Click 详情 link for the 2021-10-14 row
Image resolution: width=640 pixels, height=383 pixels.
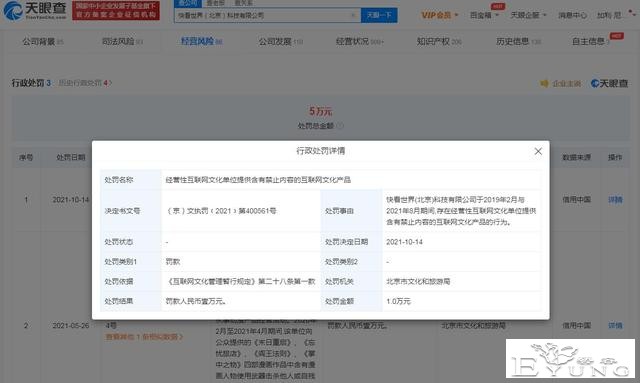click(615, 200)
